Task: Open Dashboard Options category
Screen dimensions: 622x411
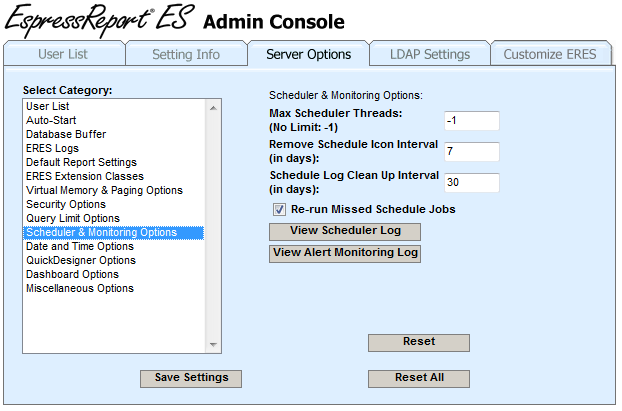Action: pyautogui.click(x=114, y=274)
